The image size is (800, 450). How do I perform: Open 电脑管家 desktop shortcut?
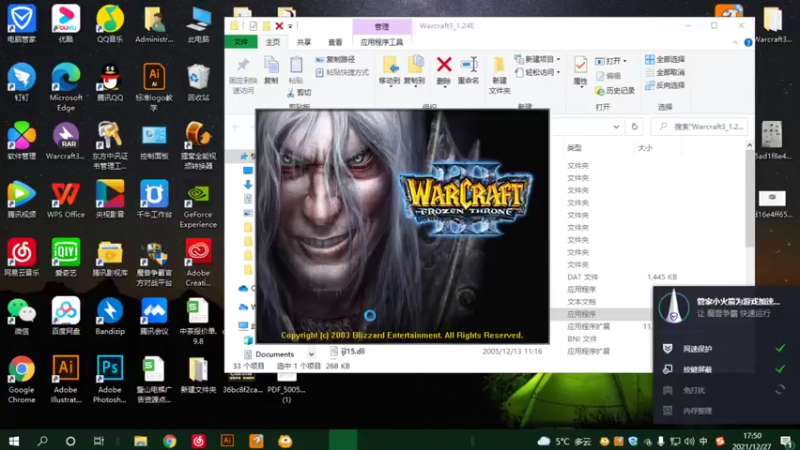click(x=21, y=23)
